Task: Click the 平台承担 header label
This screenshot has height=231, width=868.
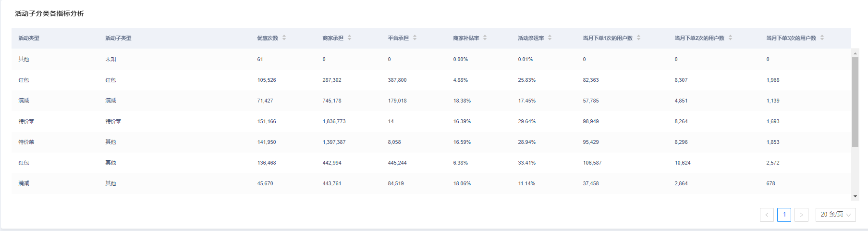Action: point(398,38)
